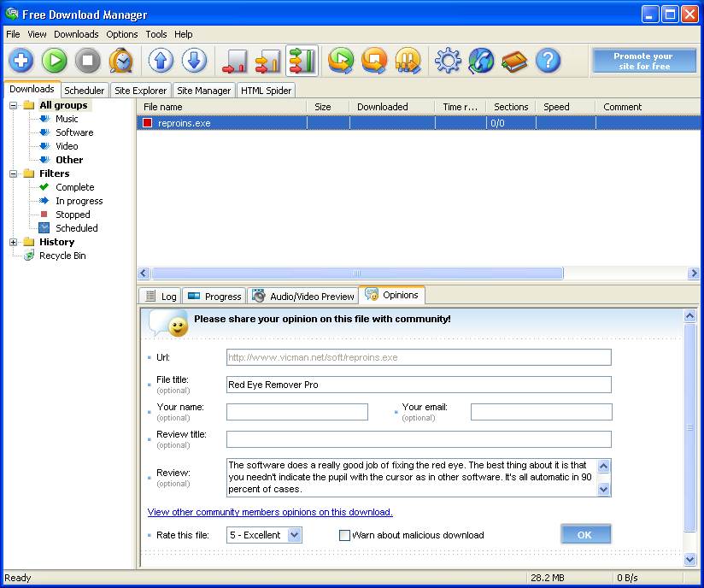Open the Downloads menu
The height and width of the screenshot is (588, 704).
(76, 34)
